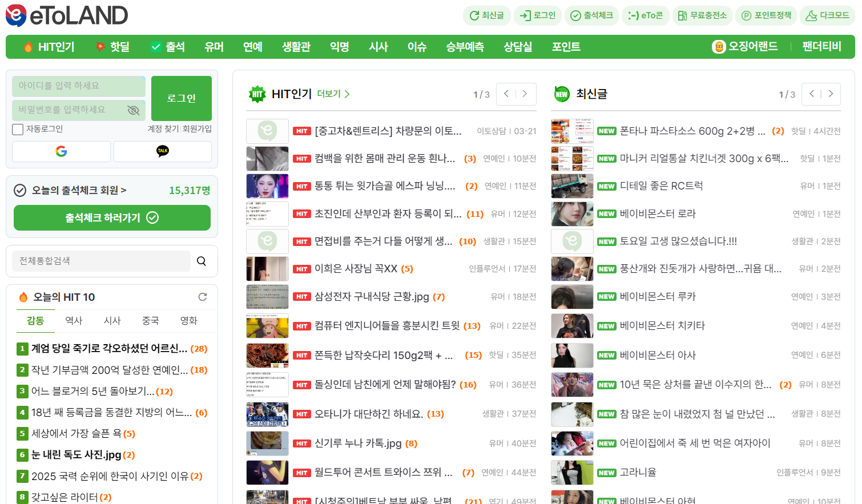Click the search magnifier icon

[202, 261]
